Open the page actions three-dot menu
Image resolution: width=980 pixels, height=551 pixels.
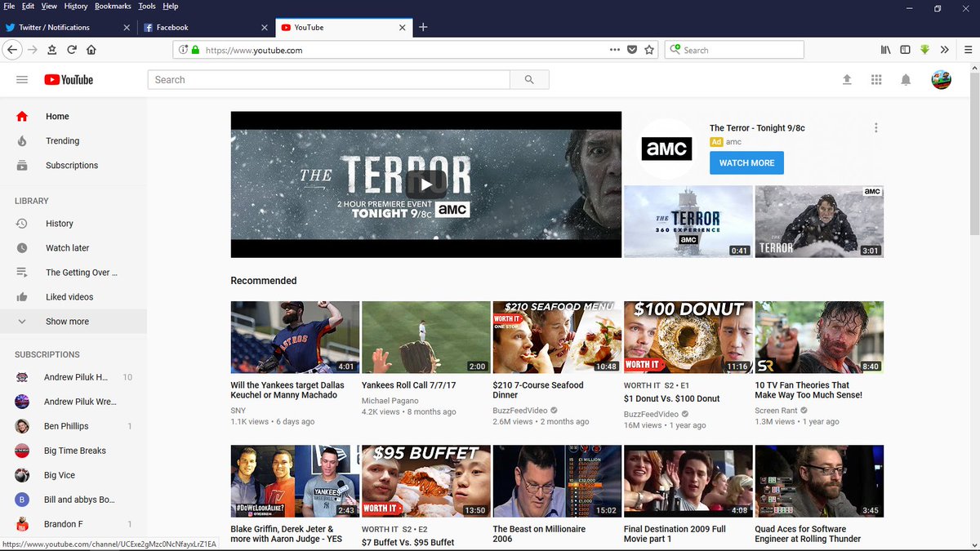pyautogui.click(x=615, y=50)
